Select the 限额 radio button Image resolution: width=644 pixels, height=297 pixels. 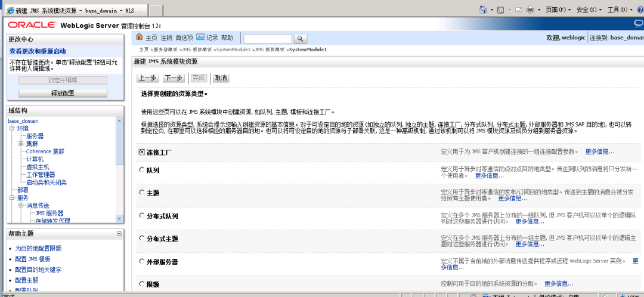(x=142, y=284)
